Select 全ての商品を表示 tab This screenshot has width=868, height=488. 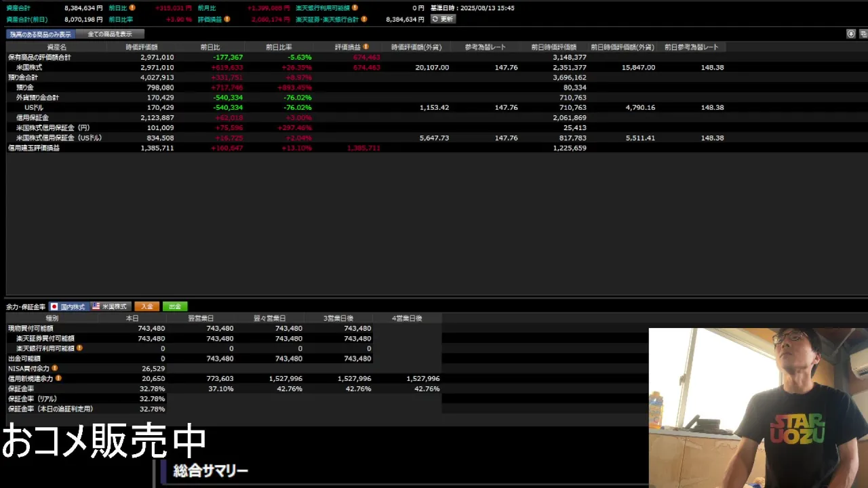click(110, 34)
